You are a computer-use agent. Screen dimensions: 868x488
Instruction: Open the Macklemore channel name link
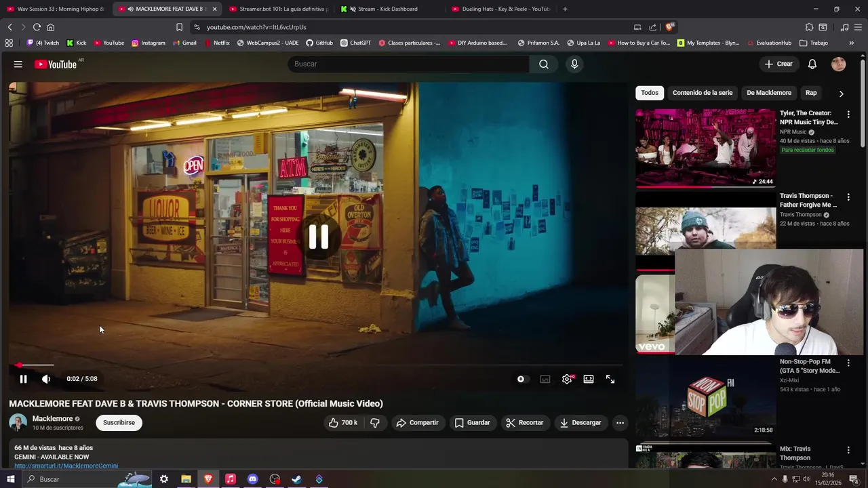tap(52, 419)
